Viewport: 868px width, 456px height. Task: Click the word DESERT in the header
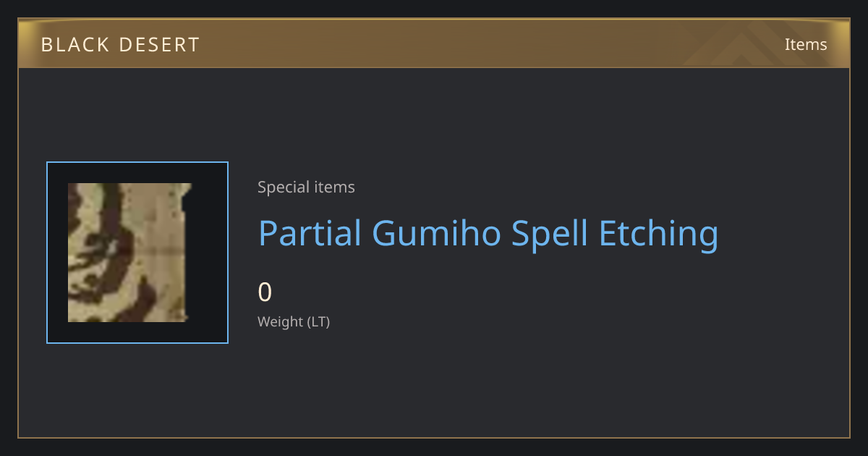[x=160, y=45]
